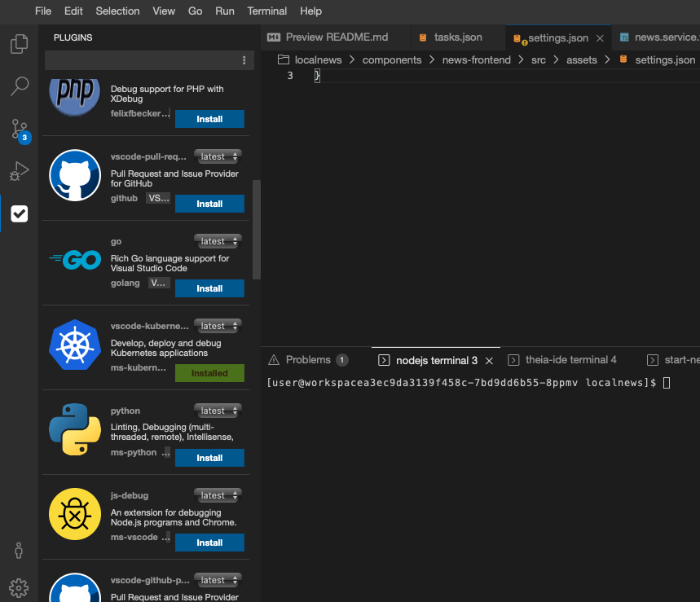Open the Search view in activity bar
Screen dimensions: 700x602
(20, 86)
